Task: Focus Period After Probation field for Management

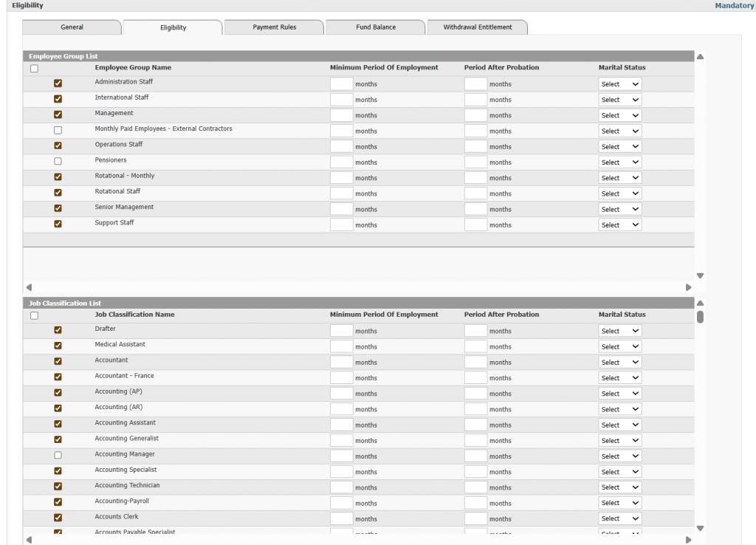Action: tap(475, 116)
